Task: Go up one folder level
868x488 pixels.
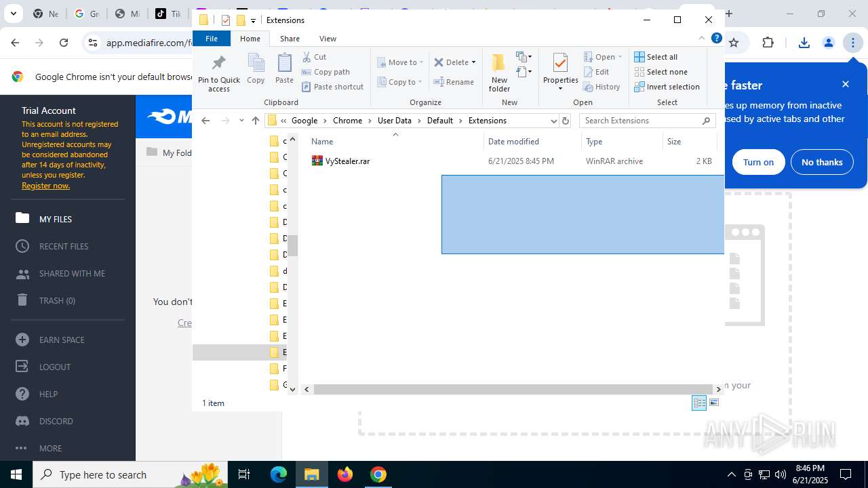Action: (256, 121)
